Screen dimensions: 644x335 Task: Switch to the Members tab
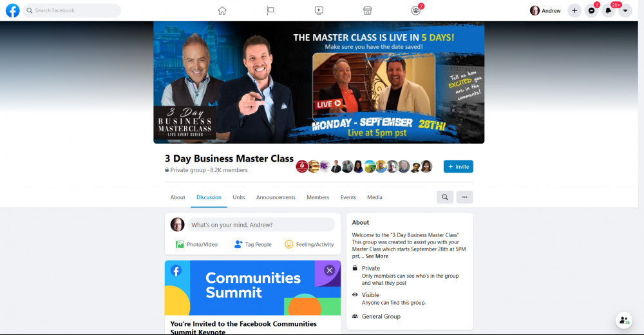(318, 197)
